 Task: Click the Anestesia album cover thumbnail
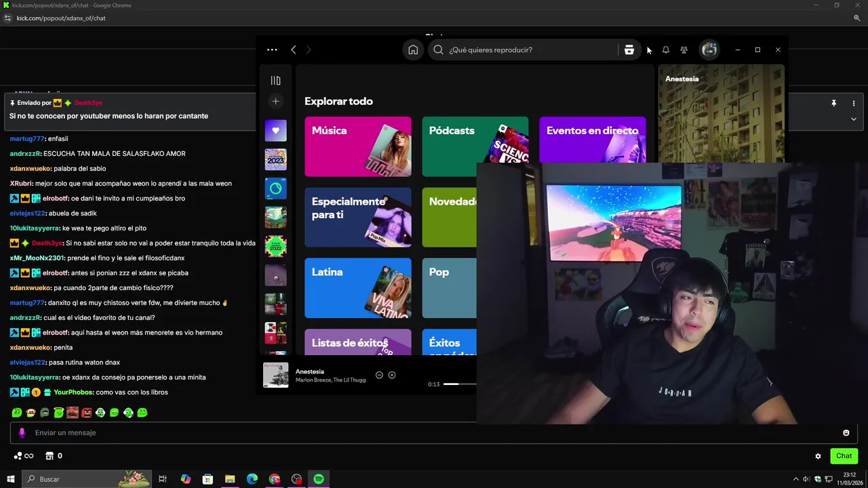pyautogui.click(x=275, y=375)
